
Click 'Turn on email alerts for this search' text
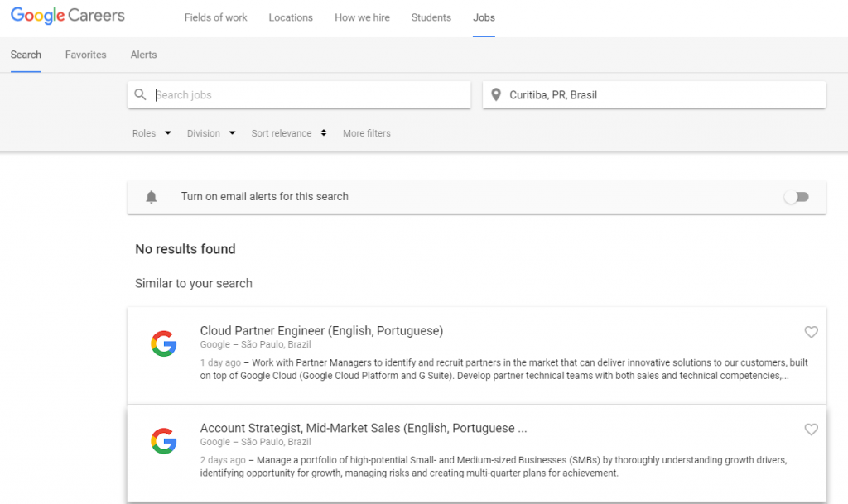(x=264, y=197)
